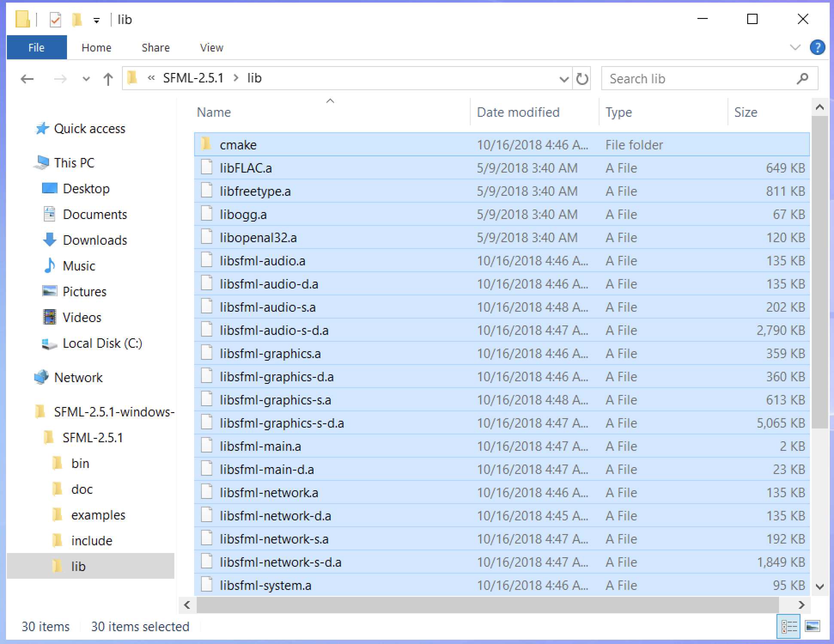834x644 pixels.
Task: Expand the hidden path chevron in the address bar
Action: pyautogui.click(x=151, y=78)
